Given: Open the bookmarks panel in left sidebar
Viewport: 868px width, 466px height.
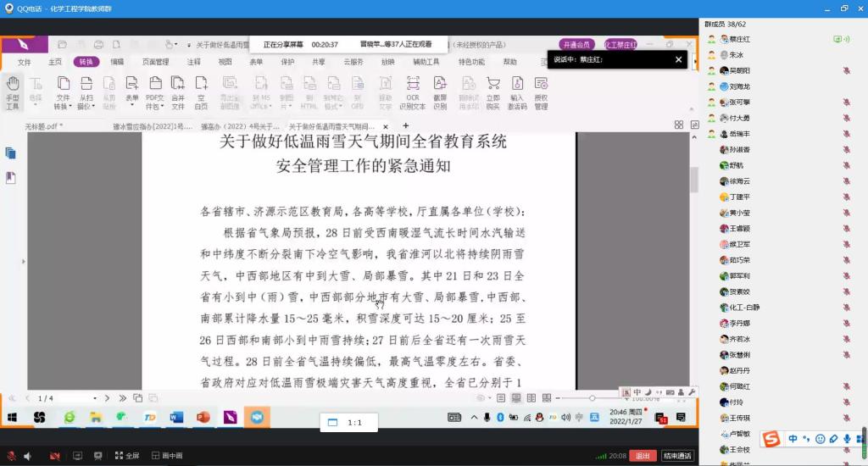Looking at the screenshot, I should (x=11, y=178).
